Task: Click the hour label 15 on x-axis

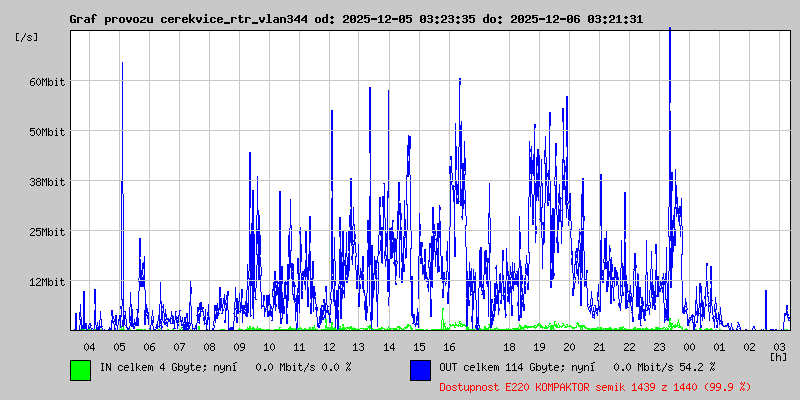Action: [419, 347]
